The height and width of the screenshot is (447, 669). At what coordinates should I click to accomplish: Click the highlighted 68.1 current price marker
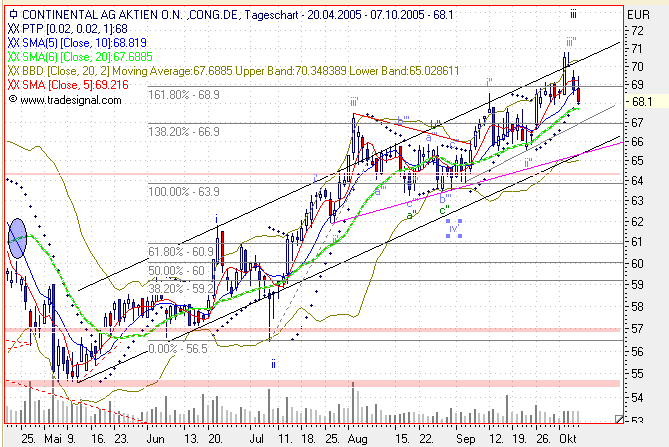642,102
